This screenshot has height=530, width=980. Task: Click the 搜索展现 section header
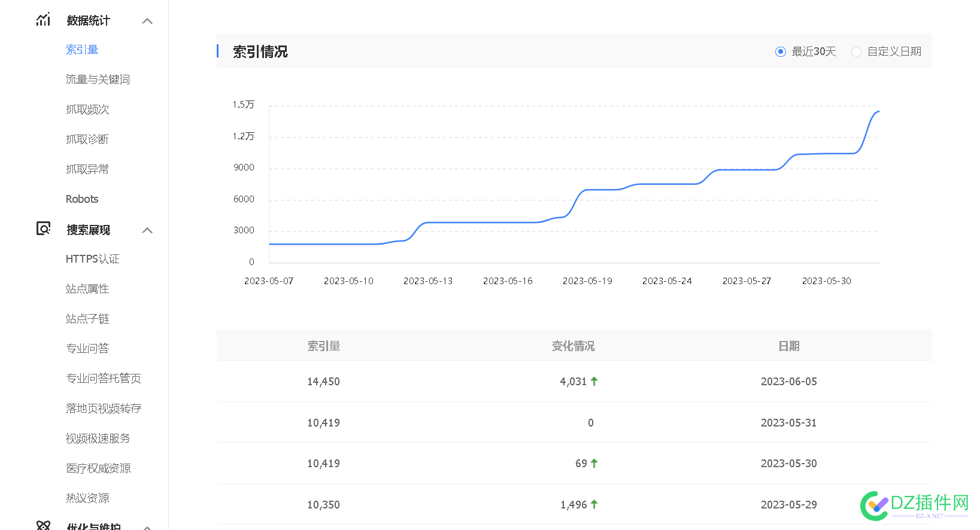pyautogui.click(x=89, y=230)
